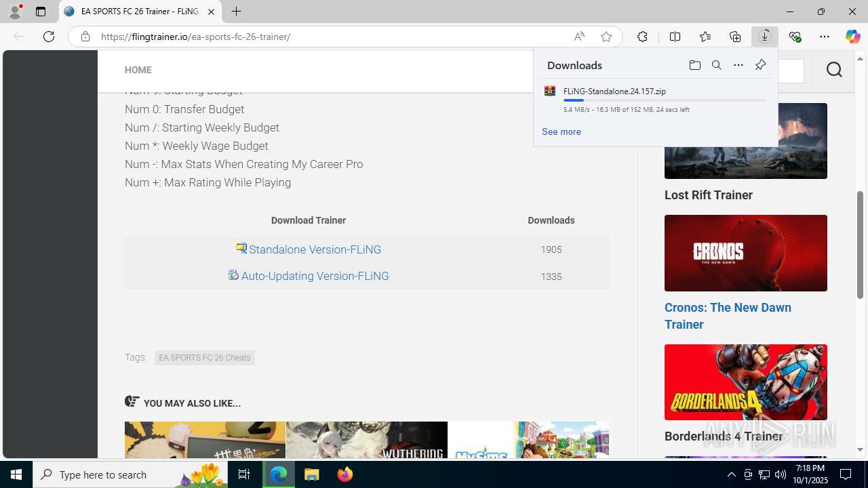
Task: Open Split screen view
Action: pyautogui.click(x=675, y=37)
